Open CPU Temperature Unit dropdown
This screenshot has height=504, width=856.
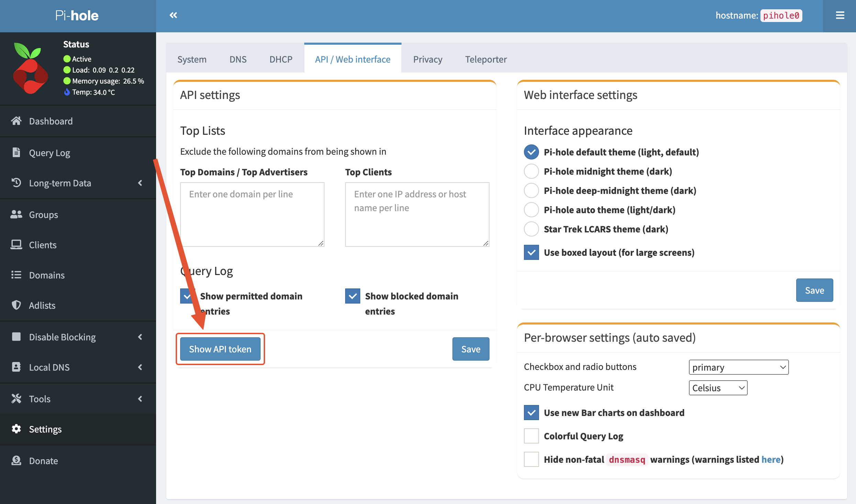(718, 388)
